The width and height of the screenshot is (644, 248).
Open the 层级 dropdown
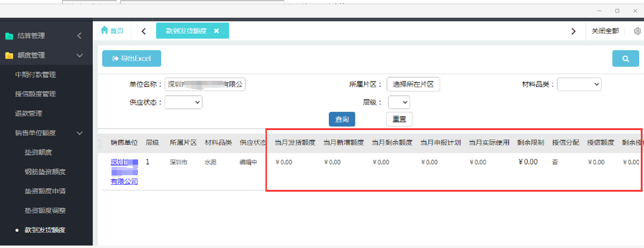(399, 102)
